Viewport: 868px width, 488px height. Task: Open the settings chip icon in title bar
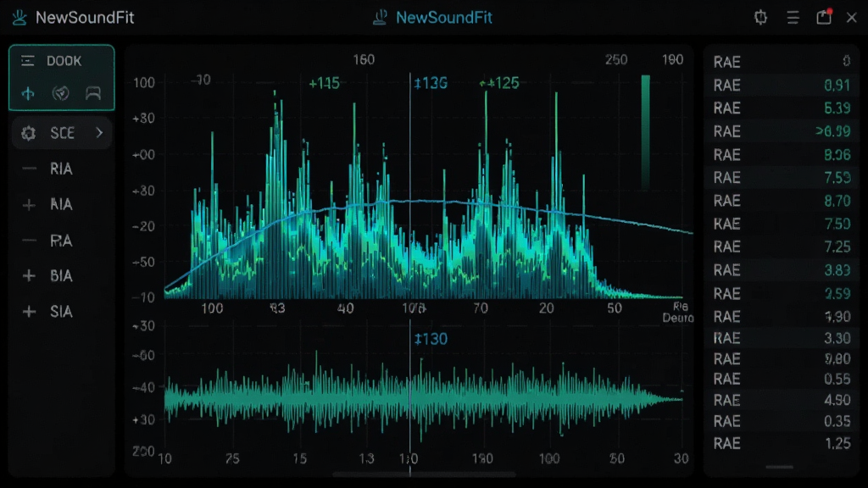(x=760, y=18)
